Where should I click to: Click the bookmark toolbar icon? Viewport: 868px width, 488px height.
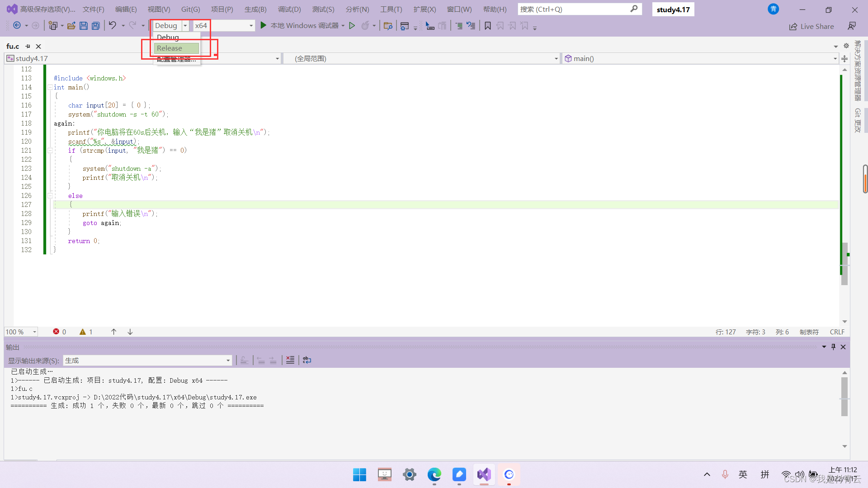click(x=488, y=26)
